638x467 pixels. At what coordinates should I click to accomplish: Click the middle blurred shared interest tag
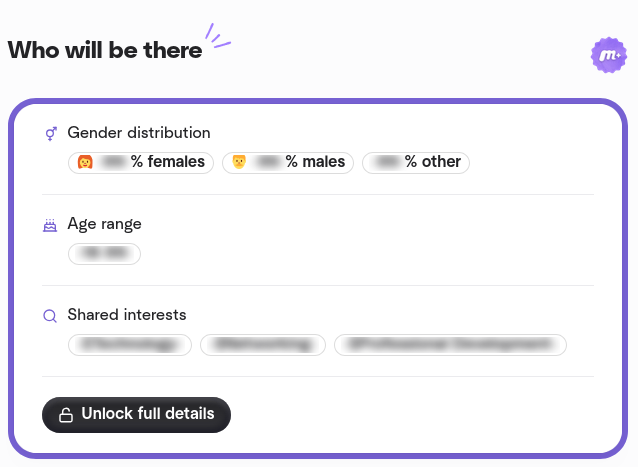coord(262,345)
